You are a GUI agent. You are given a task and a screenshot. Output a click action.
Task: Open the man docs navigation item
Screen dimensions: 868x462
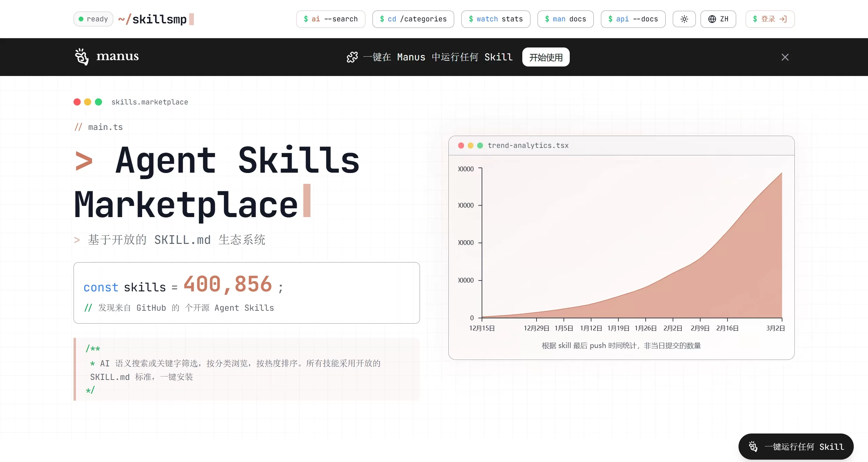tap(565, 19)
